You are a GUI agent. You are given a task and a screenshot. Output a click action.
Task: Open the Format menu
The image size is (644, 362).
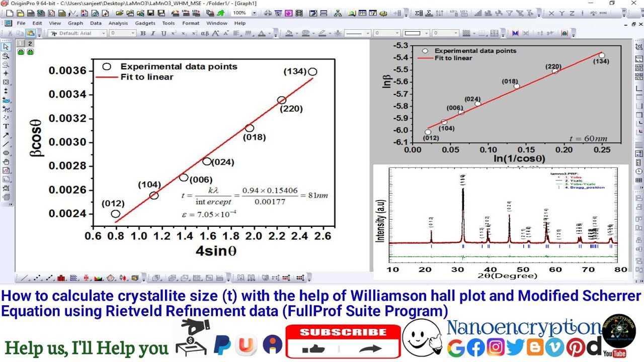(191, 23)
